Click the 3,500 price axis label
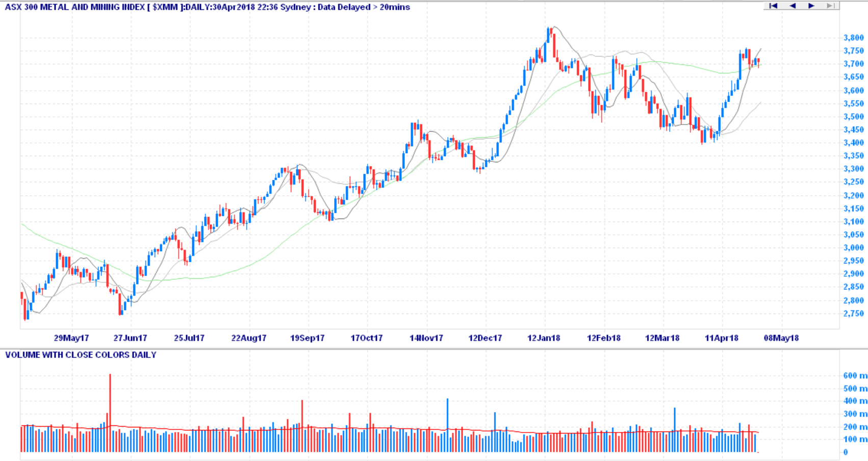868x461 pixels. click(854, 116)
